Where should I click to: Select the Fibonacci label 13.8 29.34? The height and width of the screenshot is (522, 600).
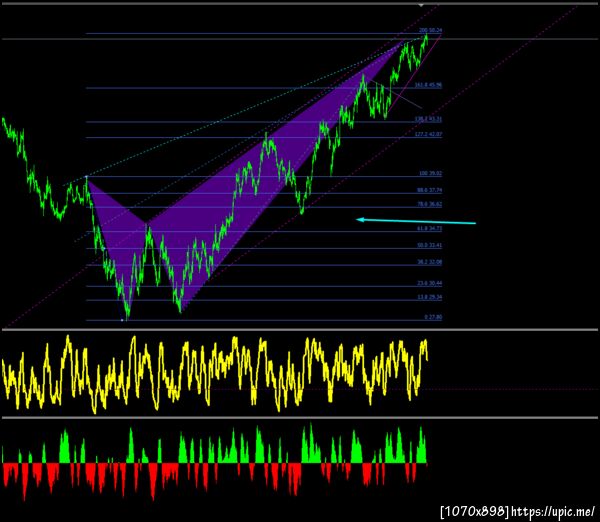point(429,297)
